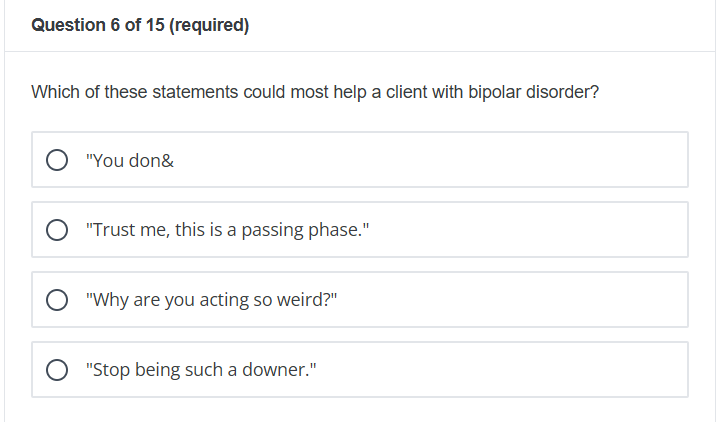Click the "Why are you acting so weird?" text
724x422 pixels.
point(211,300)
